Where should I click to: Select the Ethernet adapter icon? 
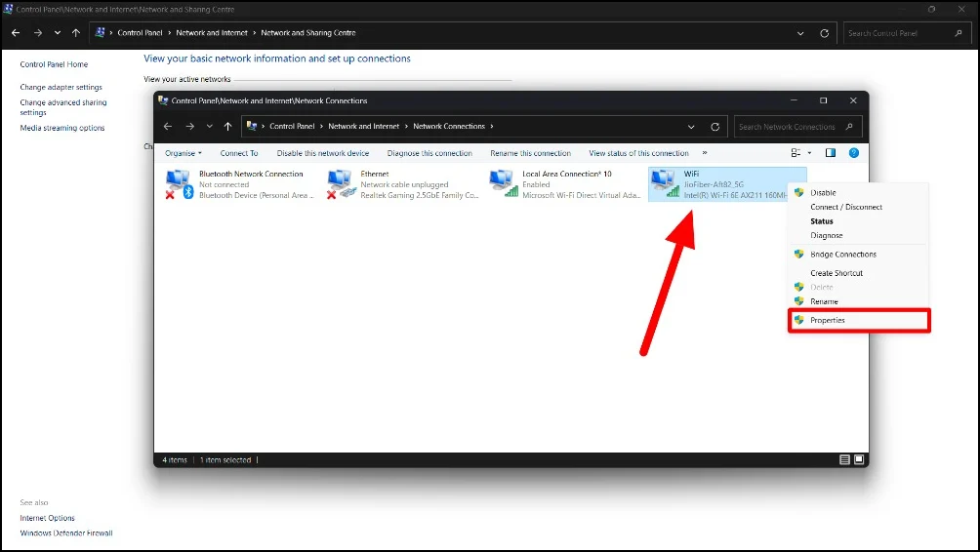(342, 184)
